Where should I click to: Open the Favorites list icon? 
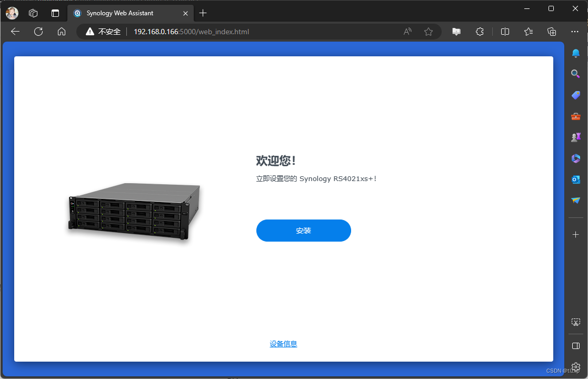coord(529,32)
